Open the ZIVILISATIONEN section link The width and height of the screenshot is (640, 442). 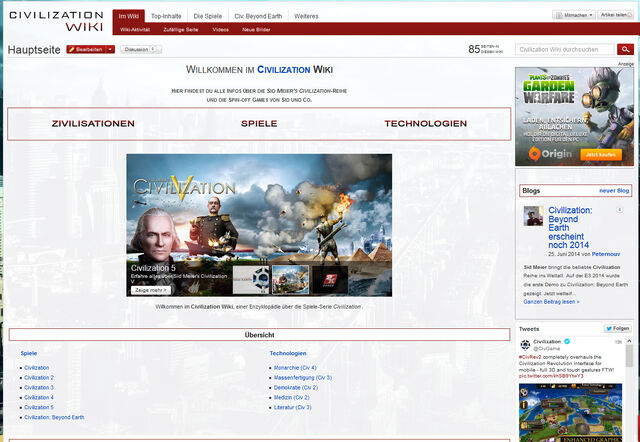coord(93,124)
